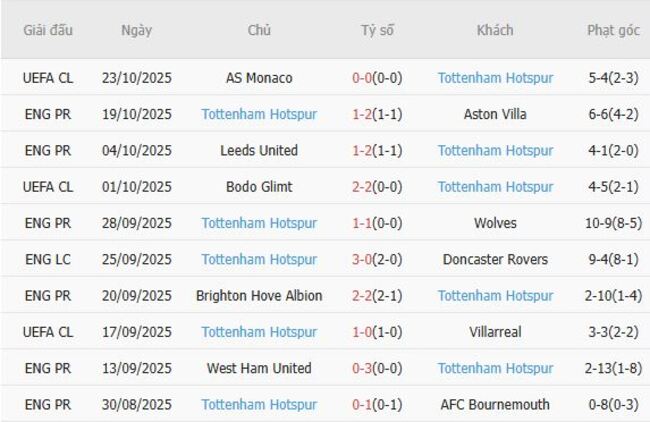The width and height of the screenshot is (650, 422).
Task: Open the 3-0 score against Doncaster Rovers
Action: [x=365, y=259]
